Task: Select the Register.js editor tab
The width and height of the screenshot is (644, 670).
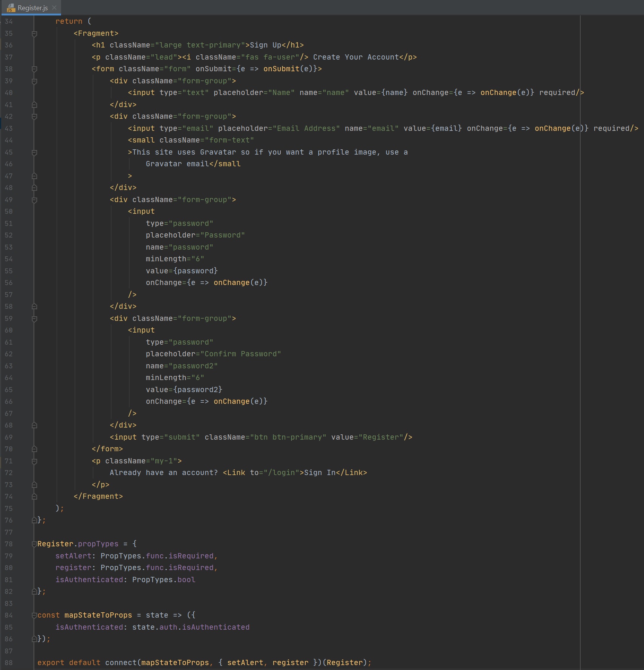Action: coord(32,8)
